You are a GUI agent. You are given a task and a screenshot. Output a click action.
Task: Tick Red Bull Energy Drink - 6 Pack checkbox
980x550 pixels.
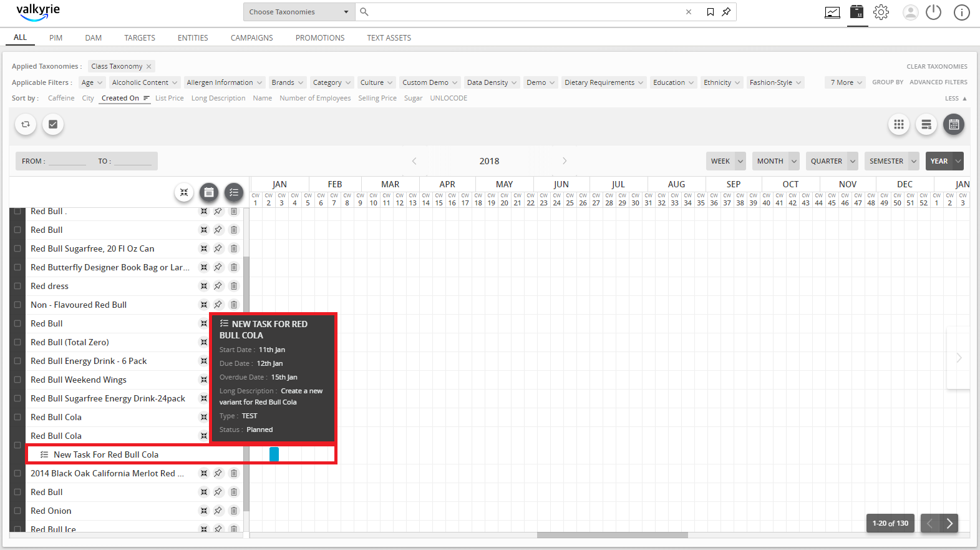click(x=17, y=361)
